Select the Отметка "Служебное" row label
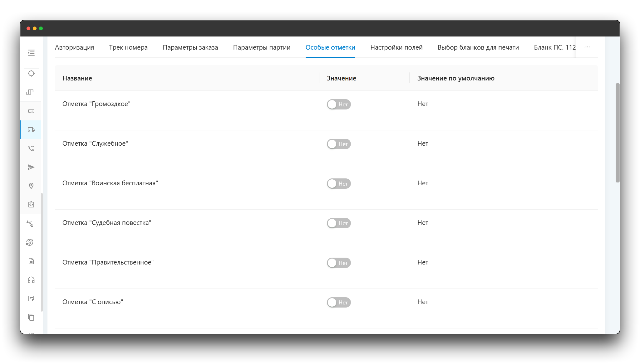 pos(95,143)
